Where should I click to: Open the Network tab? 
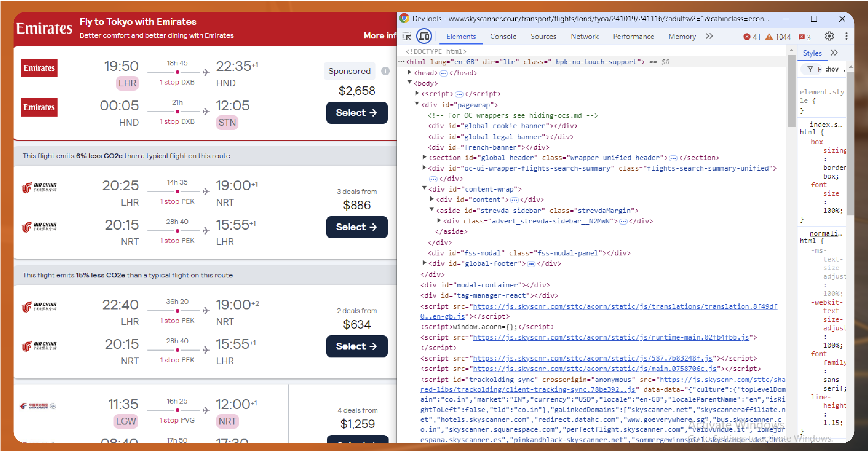[585, 36]
